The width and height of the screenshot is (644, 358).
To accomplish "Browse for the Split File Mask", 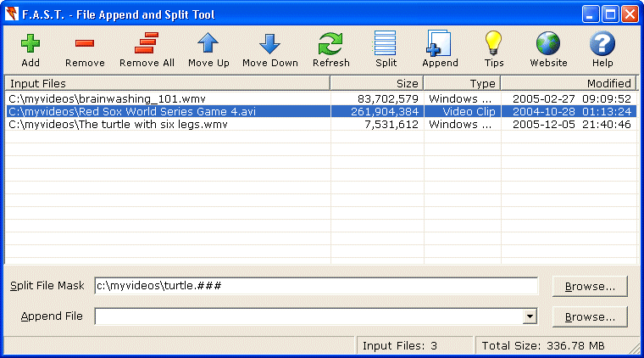I will click(x=590, y=286).
